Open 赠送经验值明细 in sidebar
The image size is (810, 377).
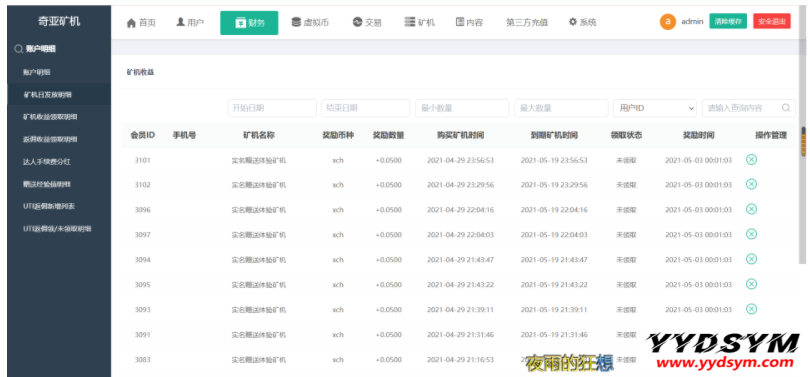[46, 184]
